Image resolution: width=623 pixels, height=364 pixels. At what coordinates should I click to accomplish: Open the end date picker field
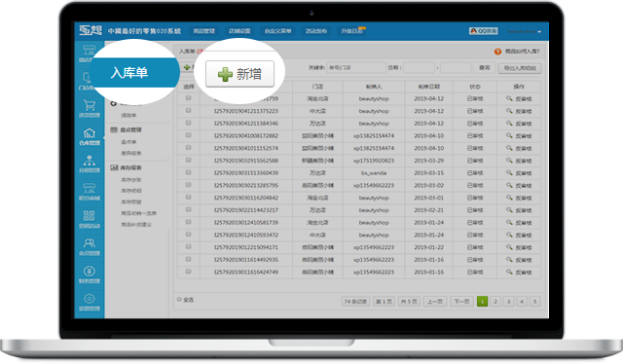click(x=456, y=68)
